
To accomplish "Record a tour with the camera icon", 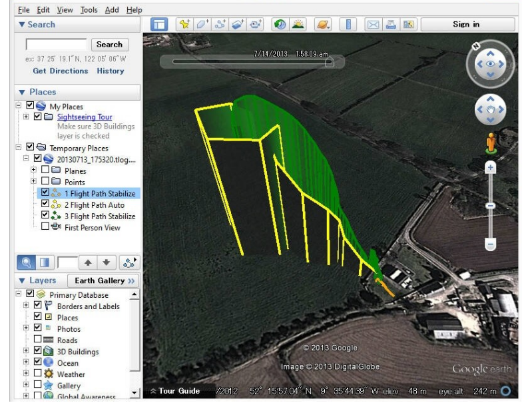I will point(255,25).
